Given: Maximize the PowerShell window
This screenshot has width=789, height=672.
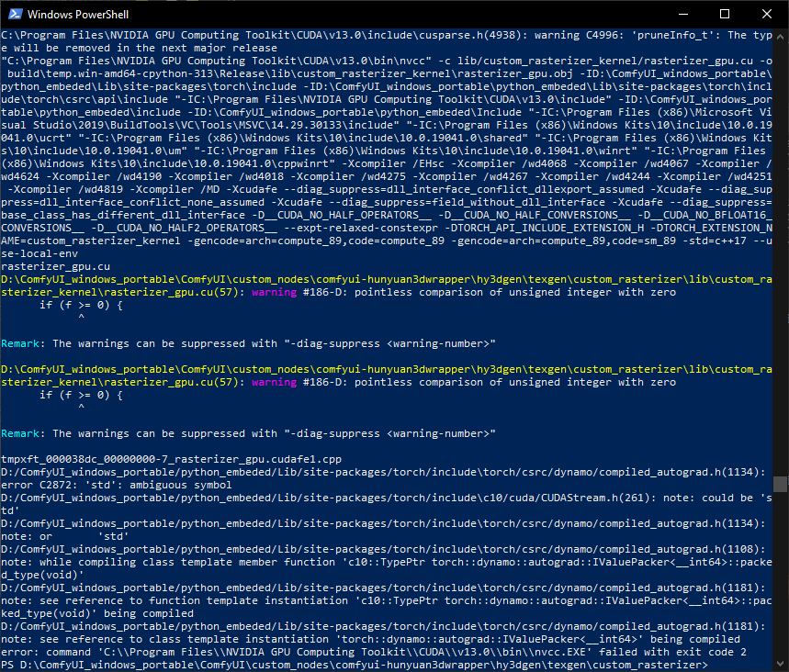Looking at the screenshot, I should coord(725,14).
